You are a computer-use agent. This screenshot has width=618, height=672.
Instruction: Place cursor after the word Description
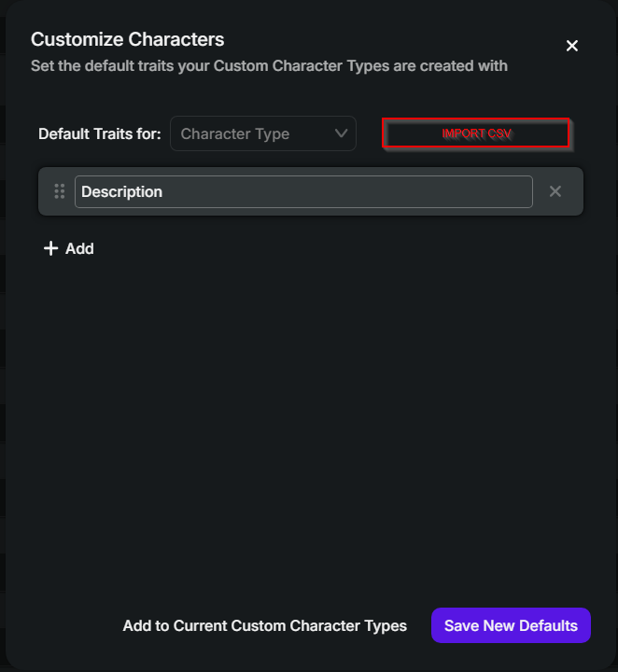164,192
